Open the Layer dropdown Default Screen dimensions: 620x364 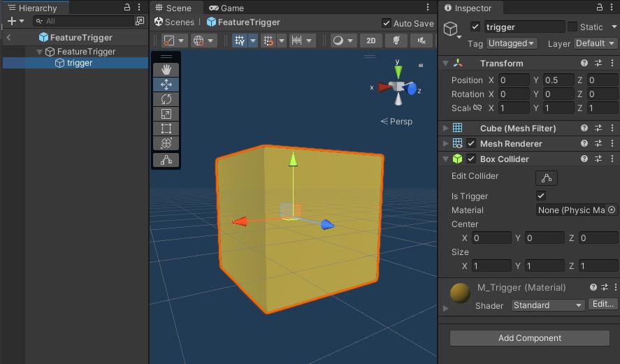pyautogui.click(x=595, y=43)
